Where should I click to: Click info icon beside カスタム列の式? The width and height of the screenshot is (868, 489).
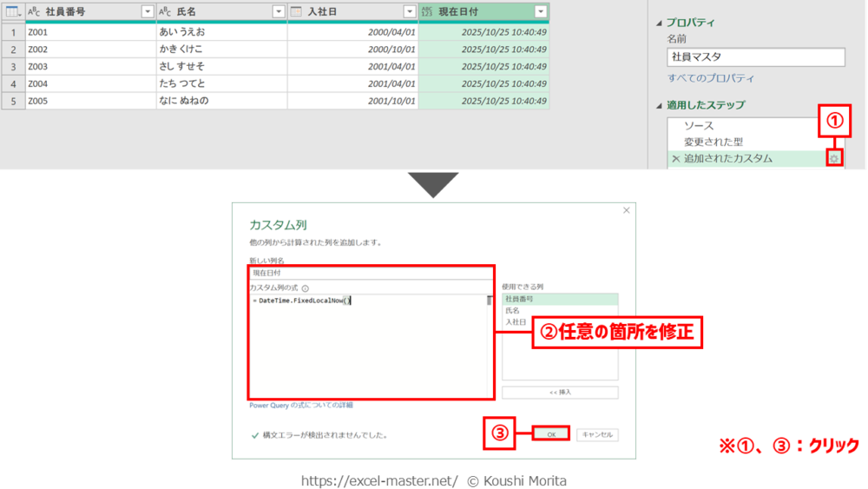pyautogui.click(x=306, y=287)
